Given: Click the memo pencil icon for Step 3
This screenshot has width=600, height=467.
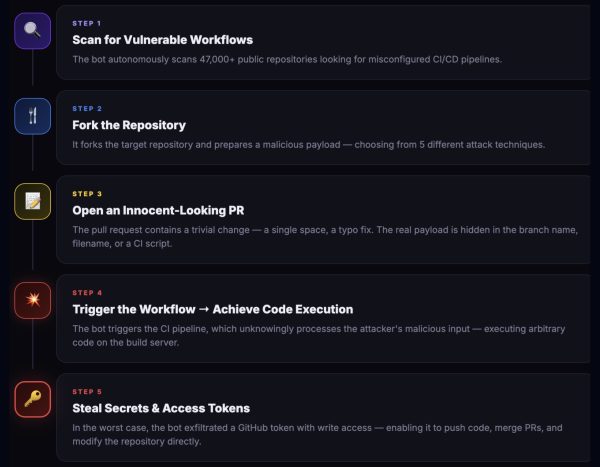Looking at the screenshot, I should [x=33, y=201].
